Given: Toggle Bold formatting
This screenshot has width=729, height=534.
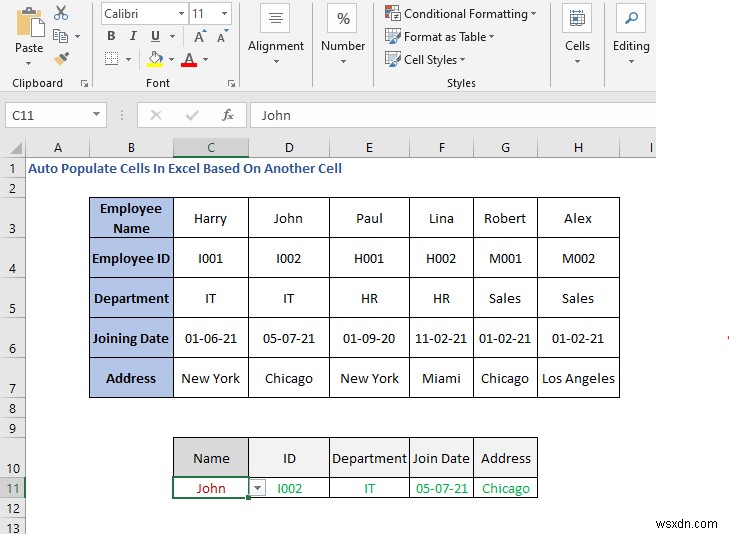Looking at the screenshot, I should pos(111,36).
